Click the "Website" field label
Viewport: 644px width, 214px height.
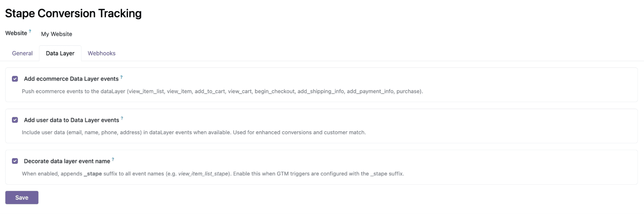[16, 33]
